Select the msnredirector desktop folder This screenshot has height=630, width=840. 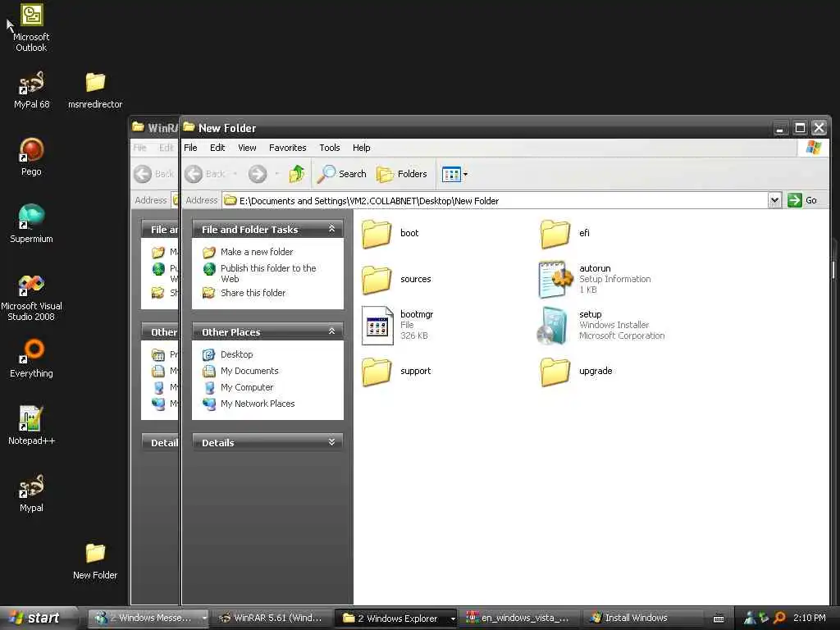95,90
